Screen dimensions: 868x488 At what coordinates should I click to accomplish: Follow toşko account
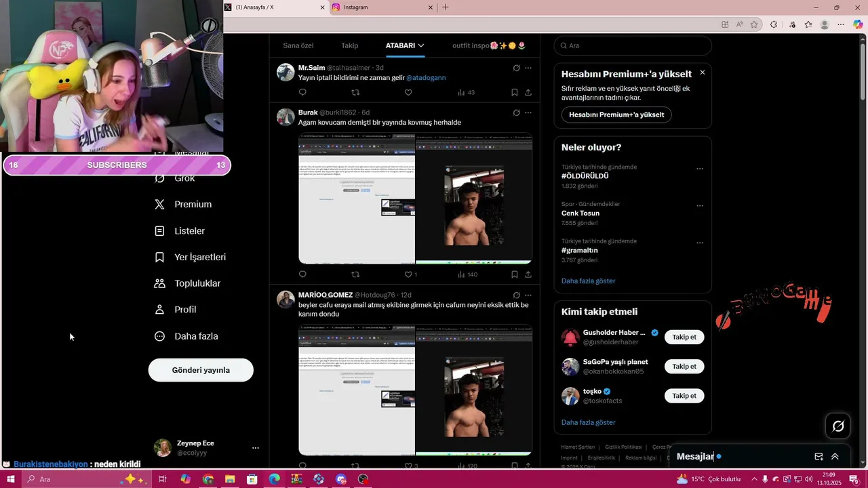pyautogui.click(x=684, y=395)
